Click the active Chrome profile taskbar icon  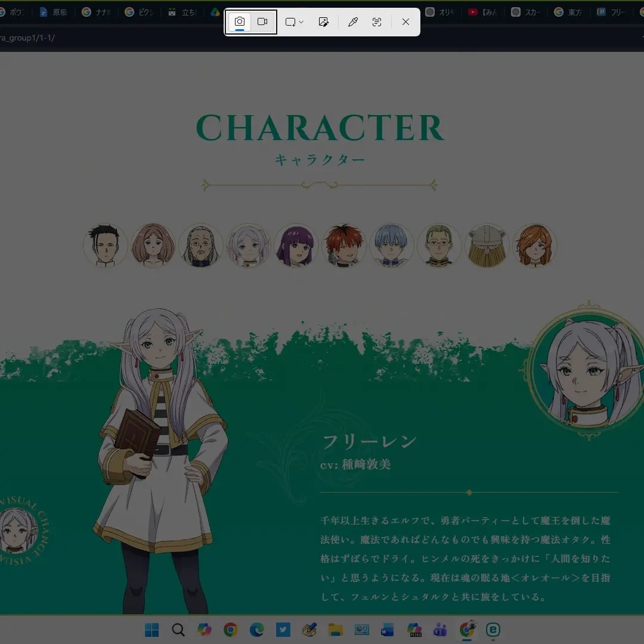coord(467,630)
